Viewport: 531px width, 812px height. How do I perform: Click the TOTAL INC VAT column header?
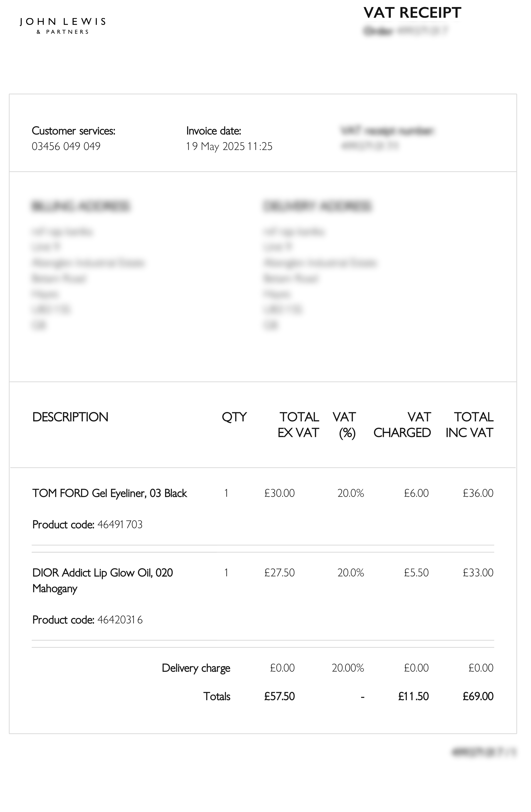click(469, 425)
